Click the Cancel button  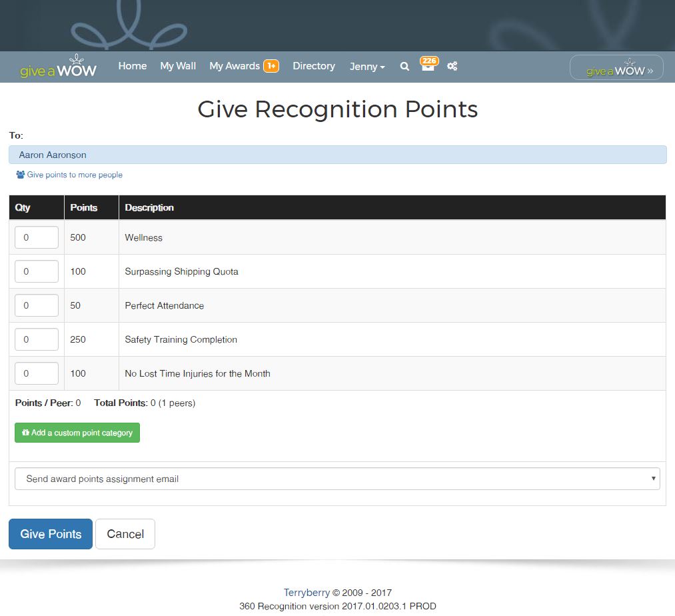pos(125,534)
